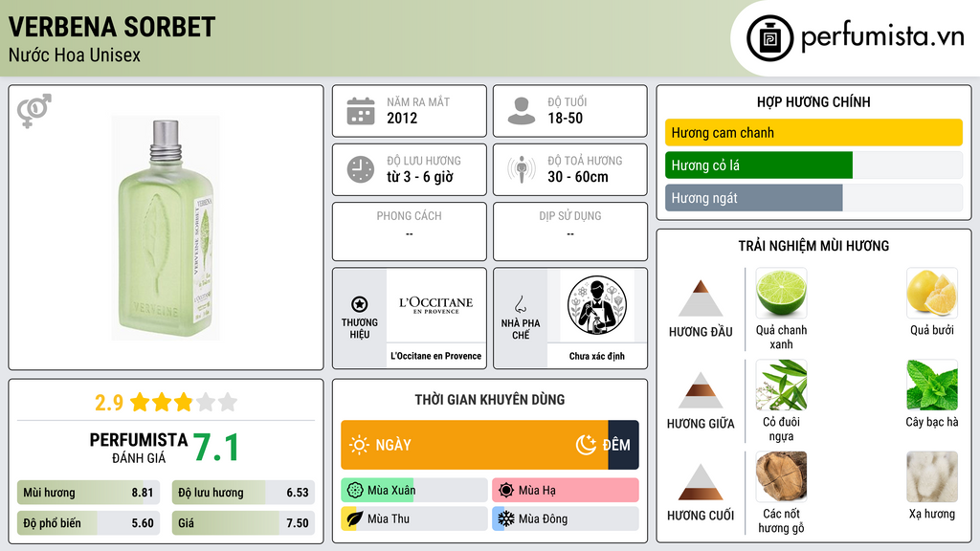Click the calendar icon beside Năm ra mắt
The image size is (980, 551).
click(361, 111)
